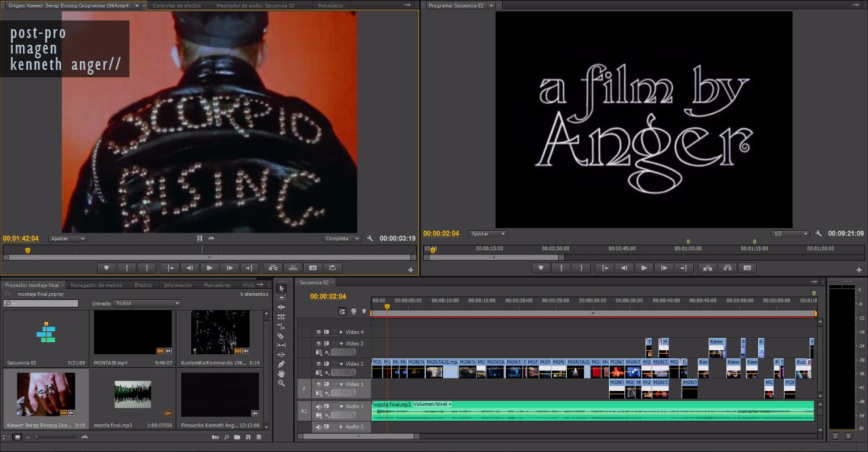Select the Pen tool
The width and height of the screenshot is (868, 452).
[x=281, y=364]
